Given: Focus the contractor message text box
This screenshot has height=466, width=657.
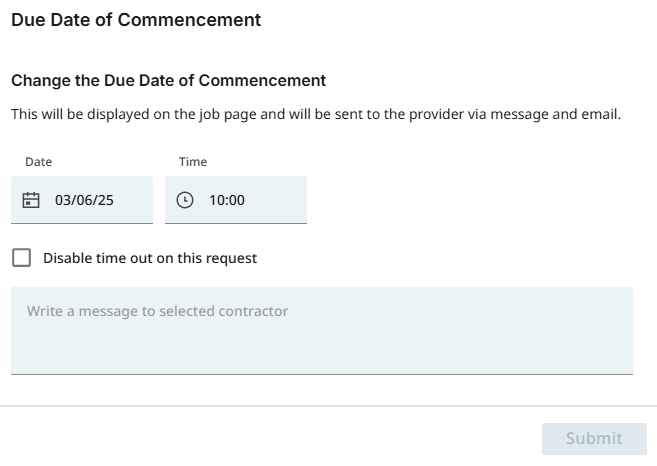Looking at the screenshot, I should 321,340.
